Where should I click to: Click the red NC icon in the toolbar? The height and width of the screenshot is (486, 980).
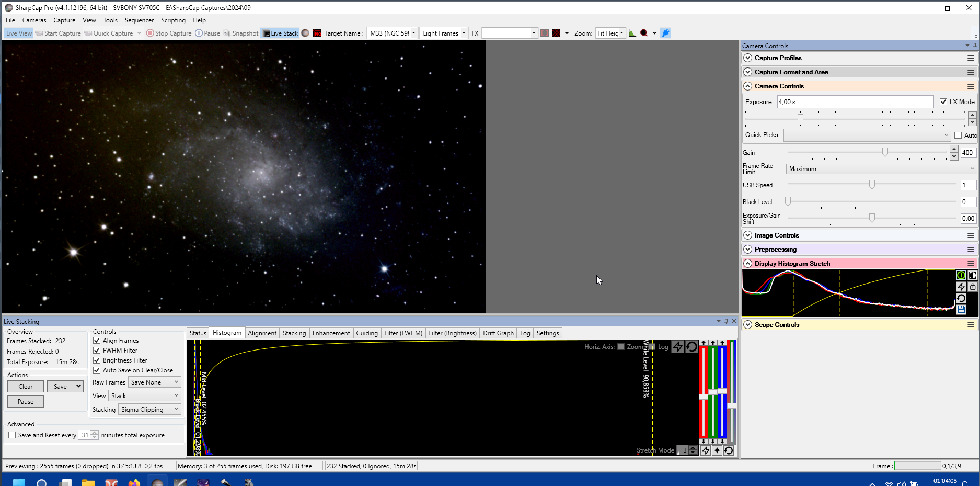click(x=317, y=33)
